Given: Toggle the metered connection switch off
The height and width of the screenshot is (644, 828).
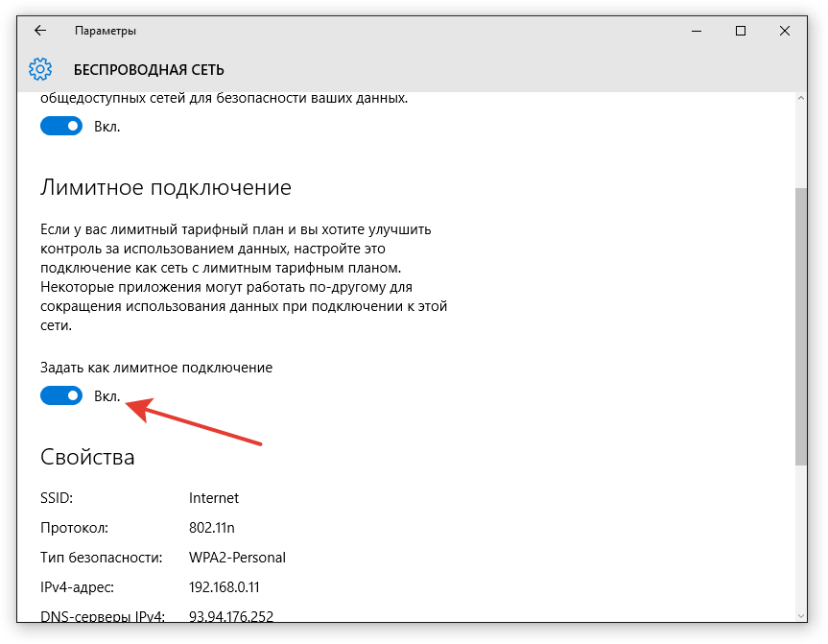Looking at the screenshot, I should [x=61, y=395].
